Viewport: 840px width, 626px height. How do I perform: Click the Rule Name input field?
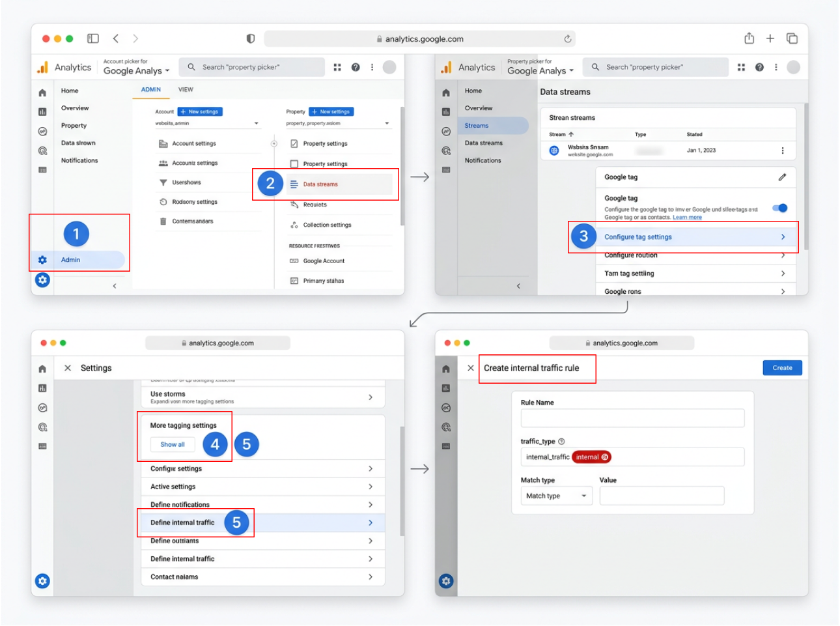pyautogui.click(x=632, y=418)
